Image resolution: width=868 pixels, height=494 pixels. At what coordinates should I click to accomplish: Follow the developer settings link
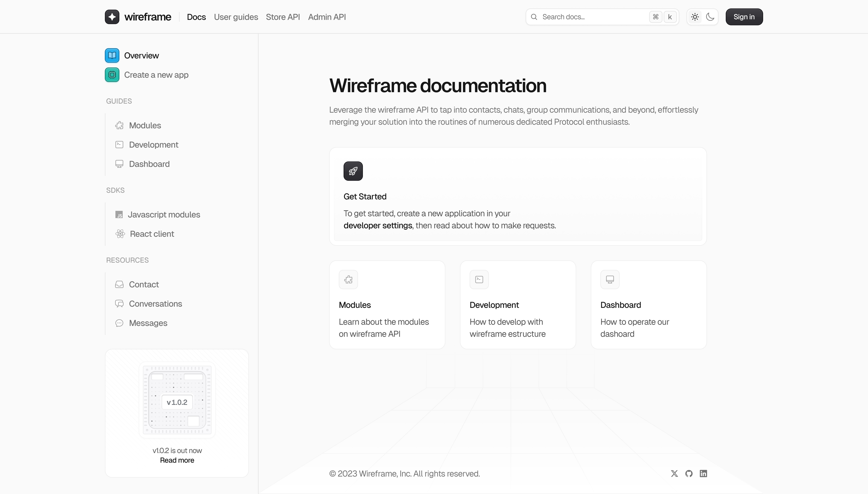click(x=378, y=226)
